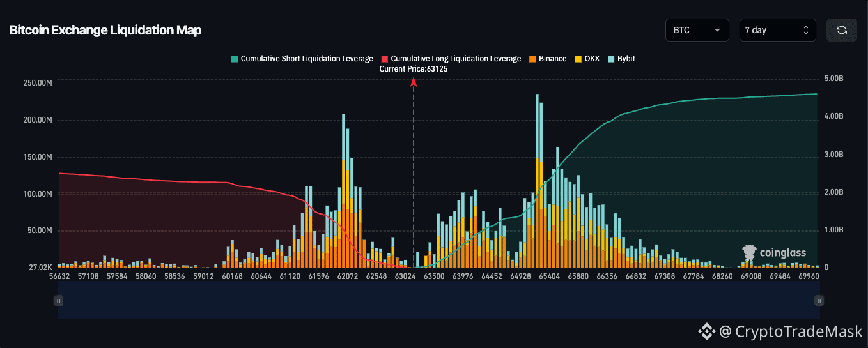The width and height of the screenshot is (868, 348).
Task: Click the 200.00M left axis label
Action: [x=38, y=120]
